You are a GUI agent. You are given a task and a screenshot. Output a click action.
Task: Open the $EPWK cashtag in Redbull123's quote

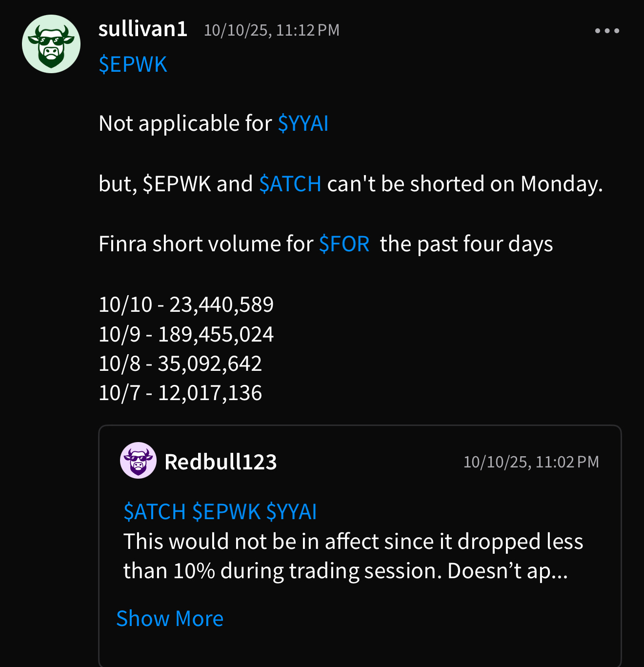point(226,512)
